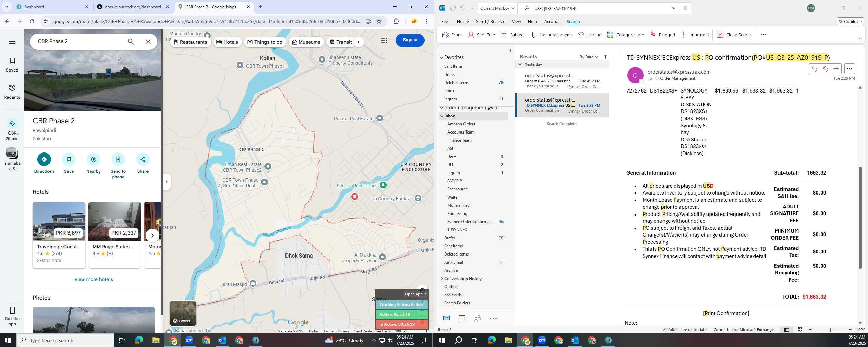Open By Date sorting dropdown
This screenshot has height=347, width=868.
point(589,57)
